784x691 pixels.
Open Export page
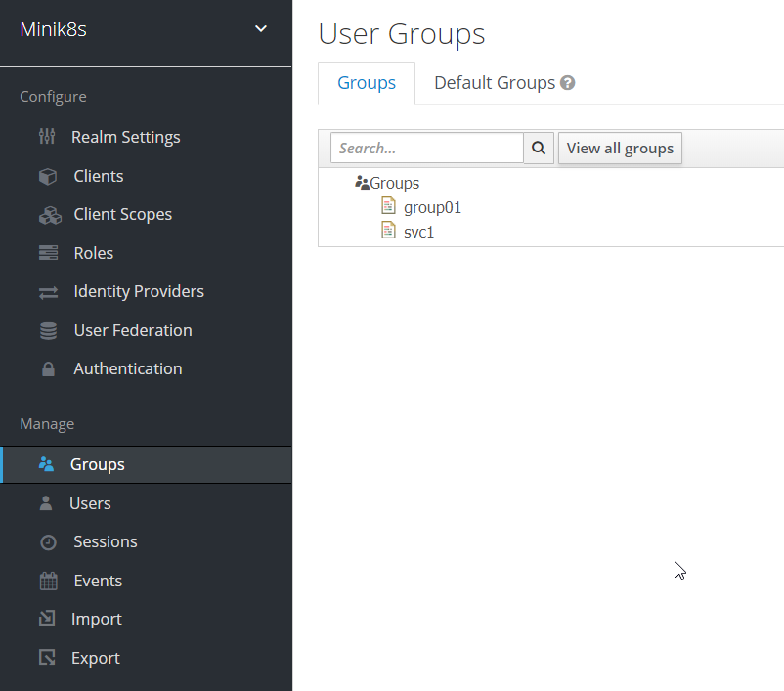tap(96, 658)
